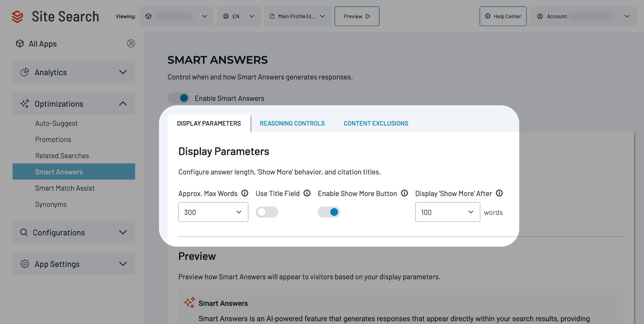Click the Optimizations sparkle icon
Screen dimensions: 644x324
[x=25, y=104]
